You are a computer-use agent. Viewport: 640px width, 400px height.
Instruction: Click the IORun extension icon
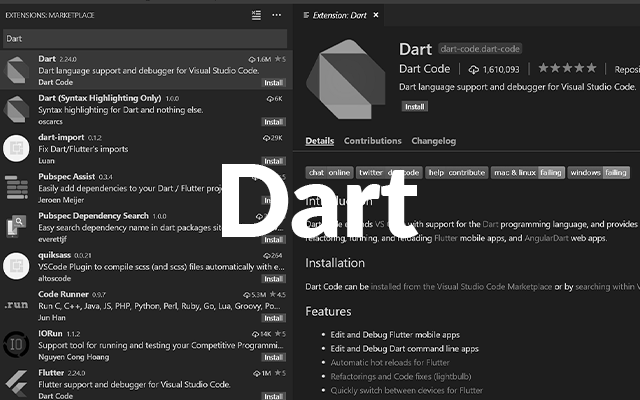pyautogui.click(x=16, y=344)
